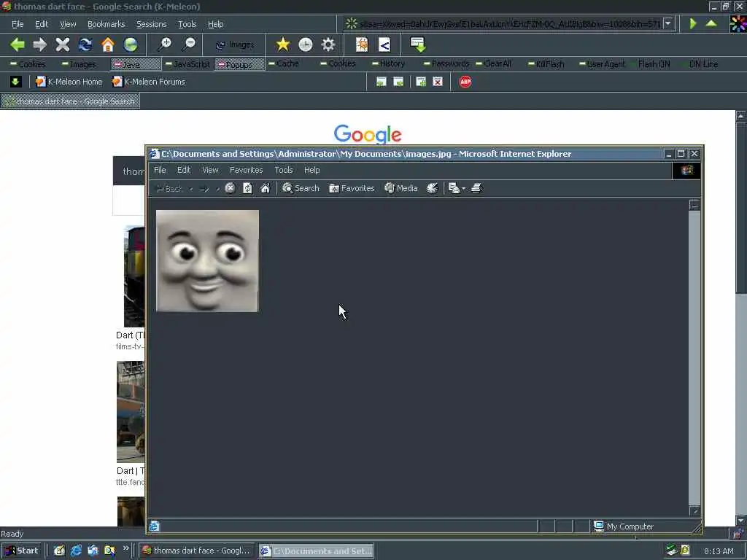Image resolution: width=747 pixels, height=560 pixels.
Task: Open the K-Meleon Home bookmark
Action: point(69,82)
